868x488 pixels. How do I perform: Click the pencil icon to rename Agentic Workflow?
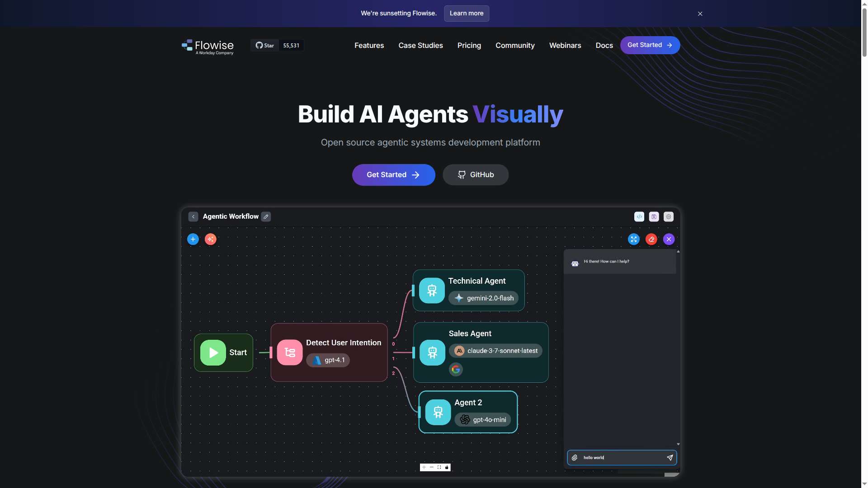coord(266,216)
